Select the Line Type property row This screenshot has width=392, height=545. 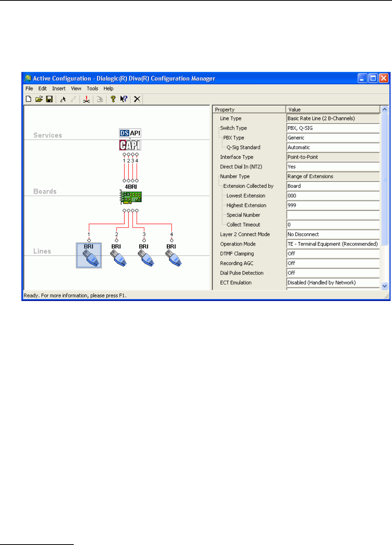[296, 119]
